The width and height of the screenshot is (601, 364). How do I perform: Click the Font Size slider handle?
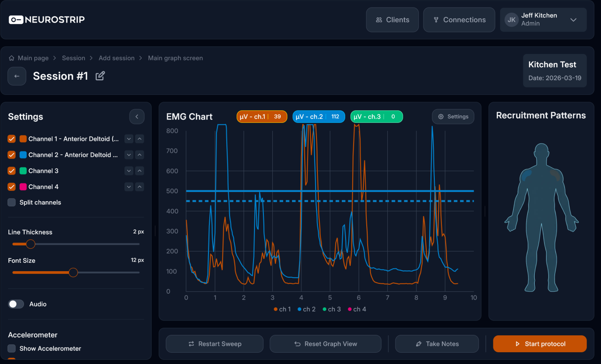pyautogui.click(x=73, y=273)
